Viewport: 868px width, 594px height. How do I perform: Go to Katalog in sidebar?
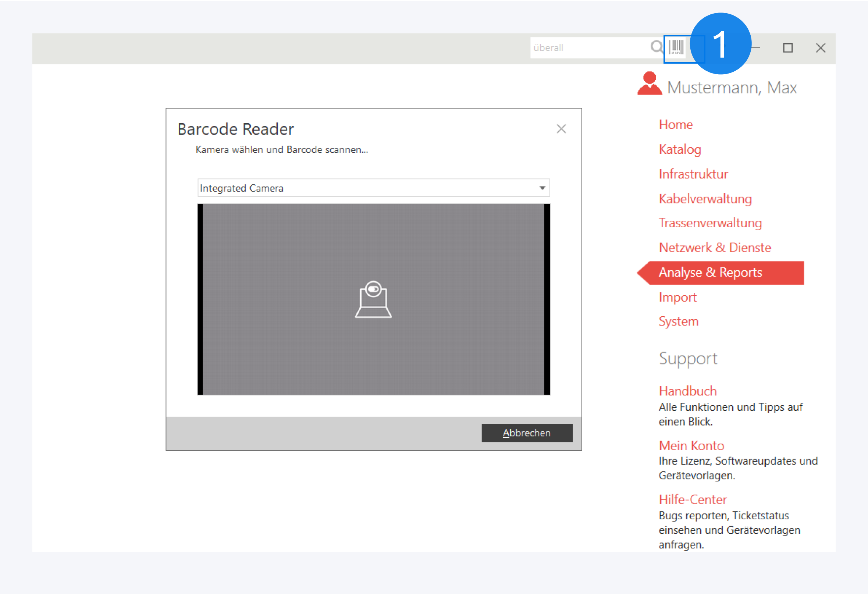tap(680, 149)
